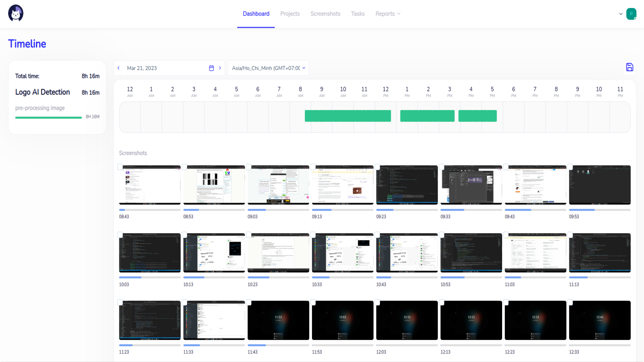Image resolution: width=644 pixels, height=362 pixels.
Task: Open the Screenshots tab
Action: click(325, 14)
